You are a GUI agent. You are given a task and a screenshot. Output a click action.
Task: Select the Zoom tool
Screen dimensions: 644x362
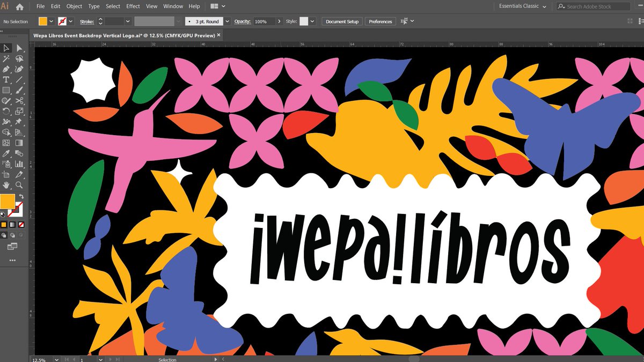[19, 184]
